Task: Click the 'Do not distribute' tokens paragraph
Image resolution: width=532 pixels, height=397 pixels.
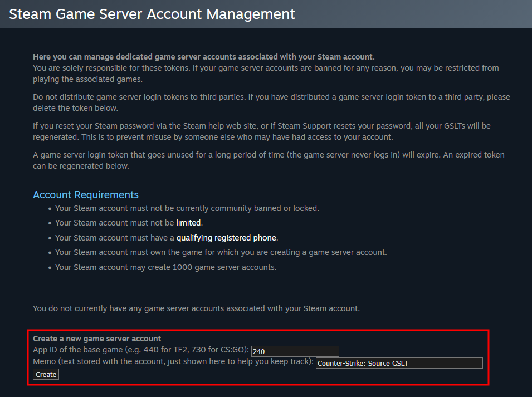Action: click(271, 102)
